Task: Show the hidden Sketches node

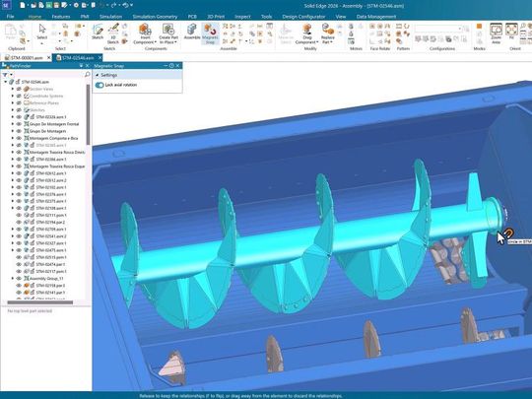Action: [19, 110]
